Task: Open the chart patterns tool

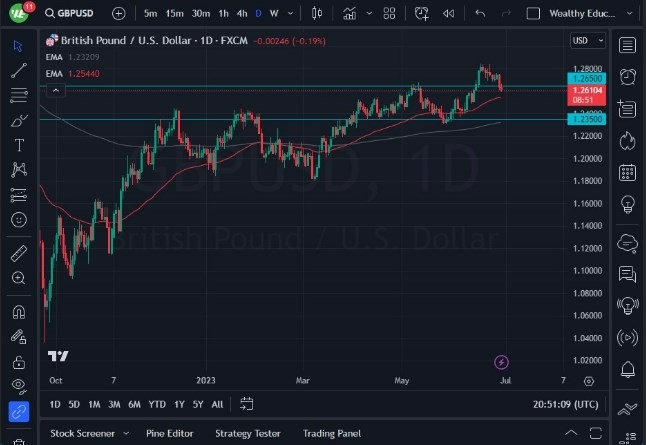Action: pyautogui.click(x=19, y=169)
